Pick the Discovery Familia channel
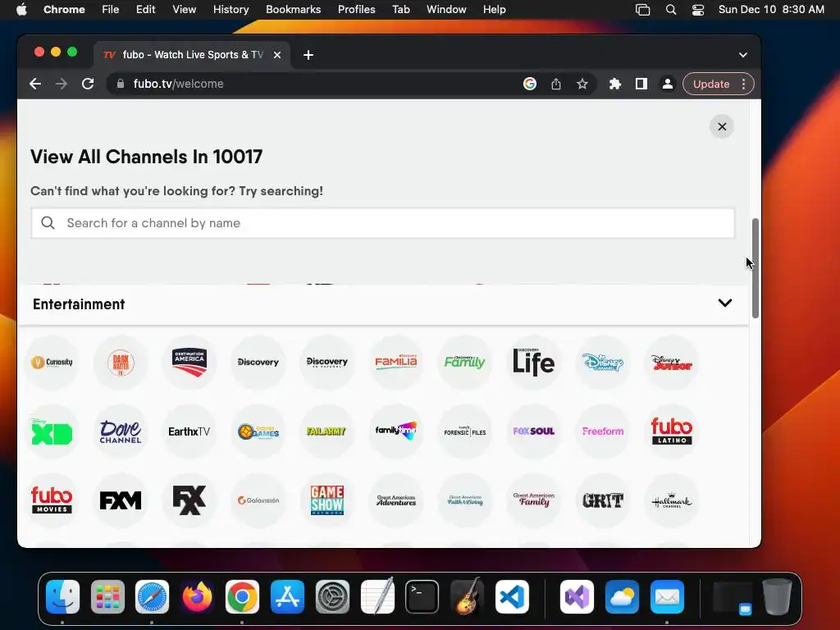This screenshot has height=630, width=840. pyautogui.click(x=396, y=363)
